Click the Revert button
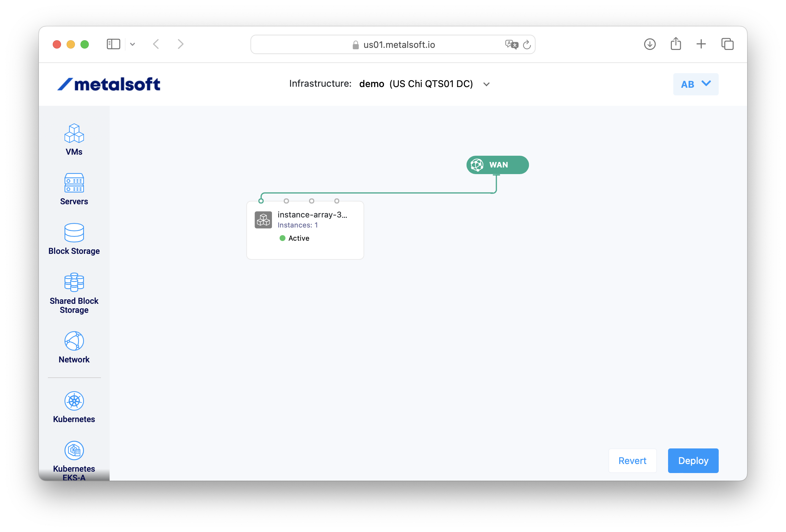The height and width of the screenshot is (532, 786). tap(632, 461)
